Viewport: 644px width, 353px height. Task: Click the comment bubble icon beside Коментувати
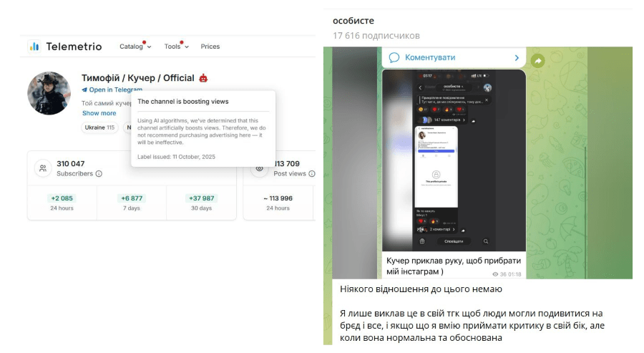[x=394, y=57]
